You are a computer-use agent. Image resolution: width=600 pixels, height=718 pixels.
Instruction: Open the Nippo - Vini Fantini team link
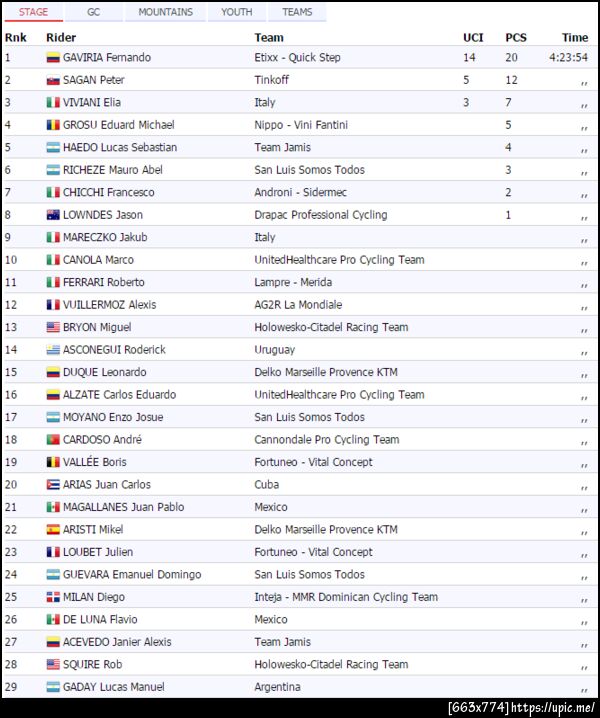coord(301,125)
